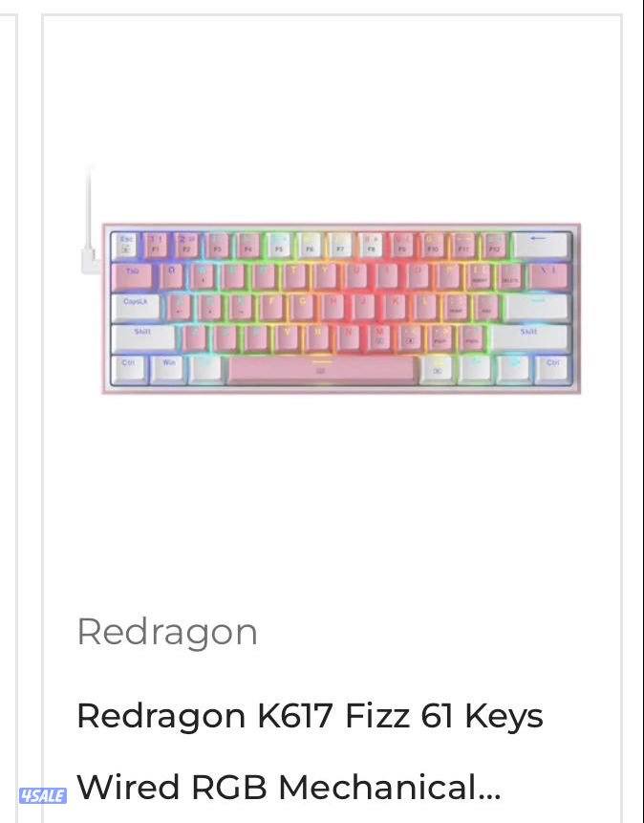
Task: Open the Redragon brand link
Action: [167, 634]
